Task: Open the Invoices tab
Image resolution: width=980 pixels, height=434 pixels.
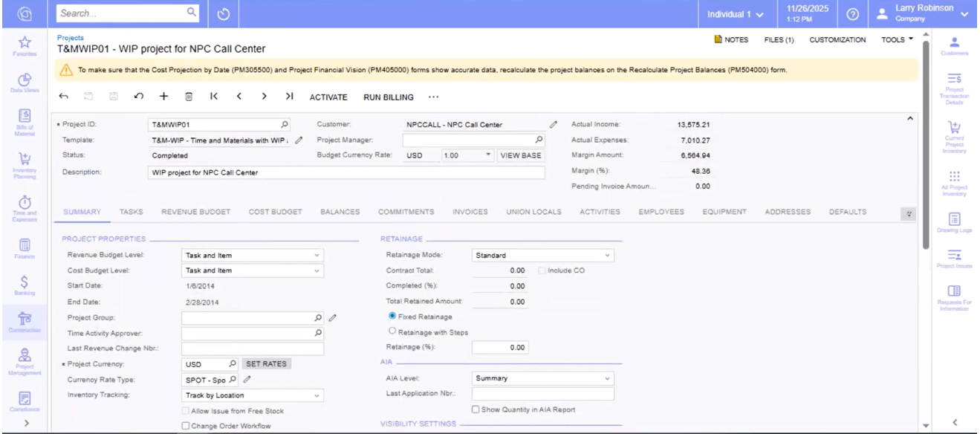Action: coord(470,212)
